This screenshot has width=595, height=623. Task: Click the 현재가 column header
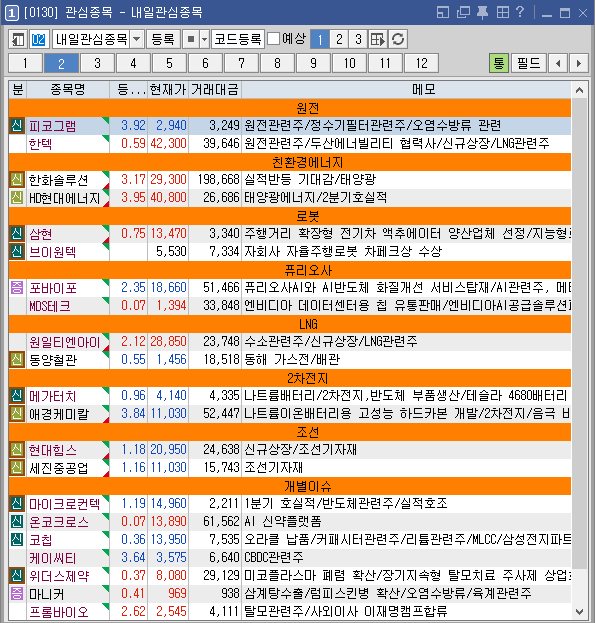[x=168, y=90]
